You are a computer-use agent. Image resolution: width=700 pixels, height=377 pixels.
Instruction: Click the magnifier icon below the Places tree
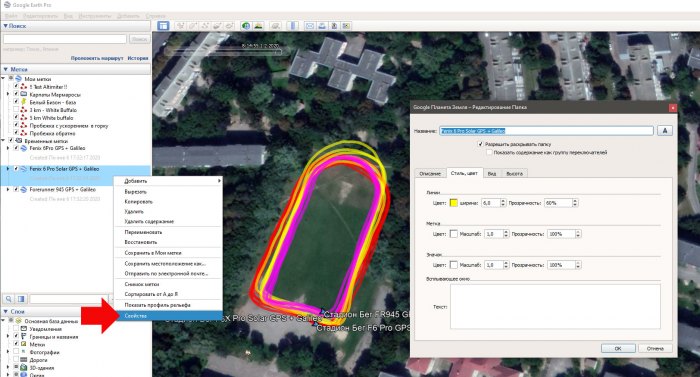[8, 299]
